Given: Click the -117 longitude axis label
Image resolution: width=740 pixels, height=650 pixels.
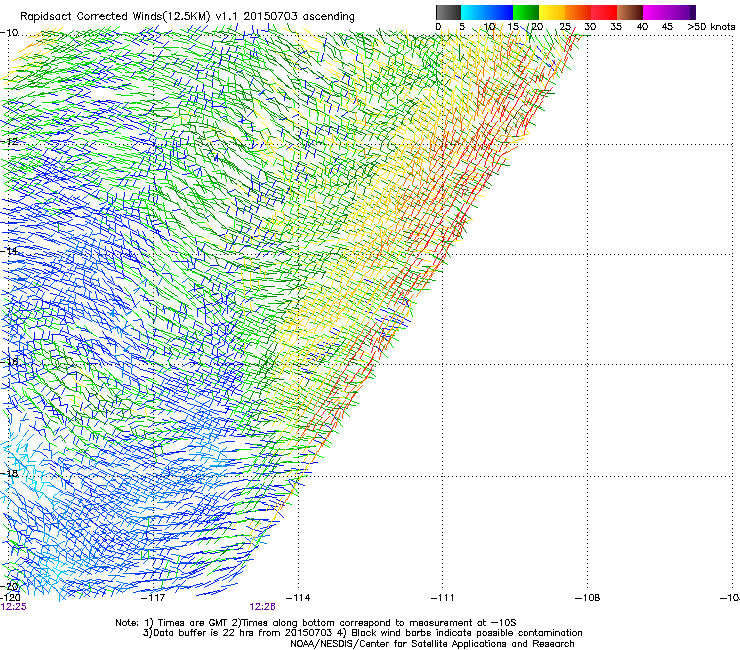Looking at the screenshot, I should click(153, 598).
